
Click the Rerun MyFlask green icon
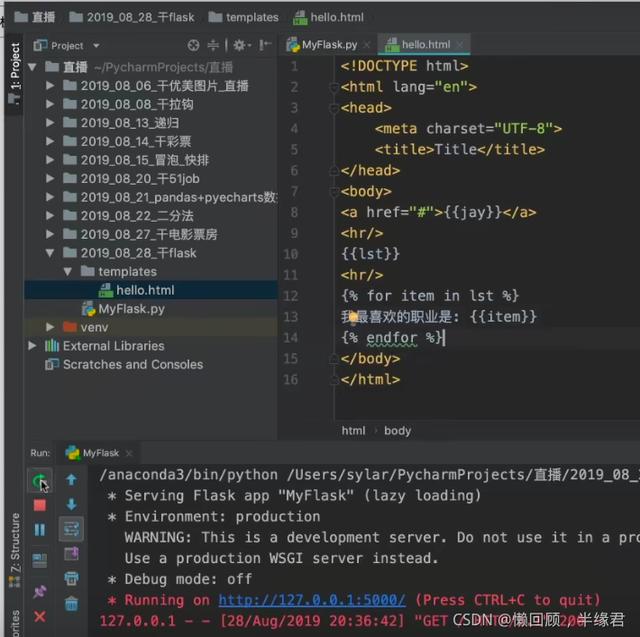(39, 481)
